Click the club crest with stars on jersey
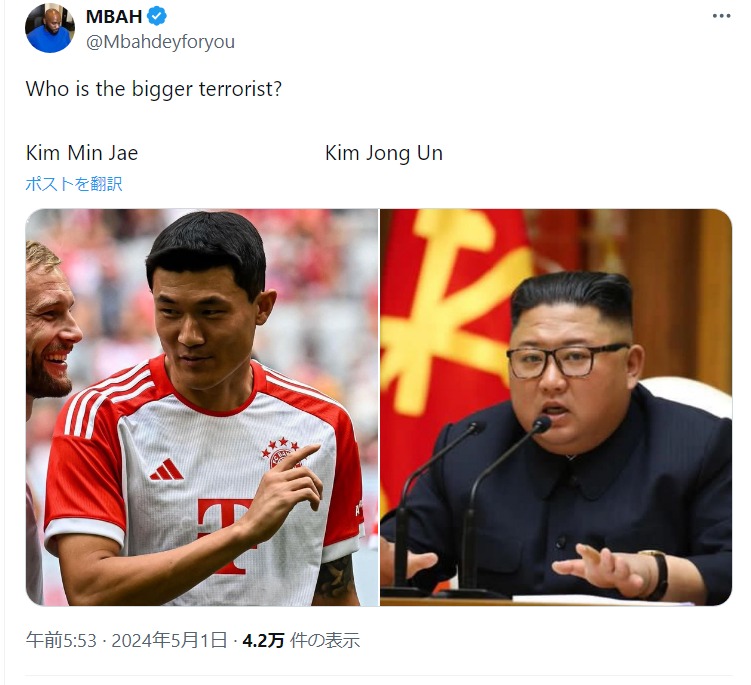This screenshot has width=751, height=685. click(281, 453)
